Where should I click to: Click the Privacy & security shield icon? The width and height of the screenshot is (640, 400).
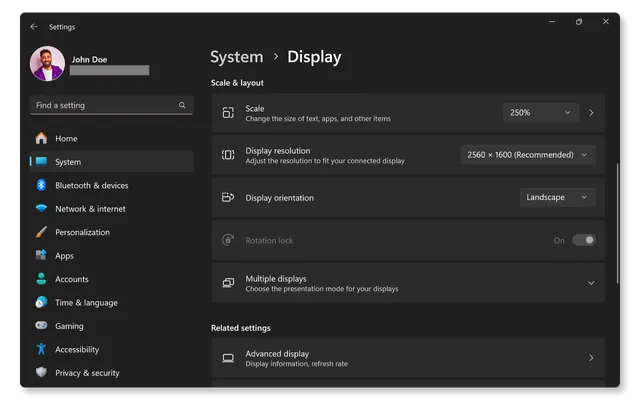coord(41,372)
